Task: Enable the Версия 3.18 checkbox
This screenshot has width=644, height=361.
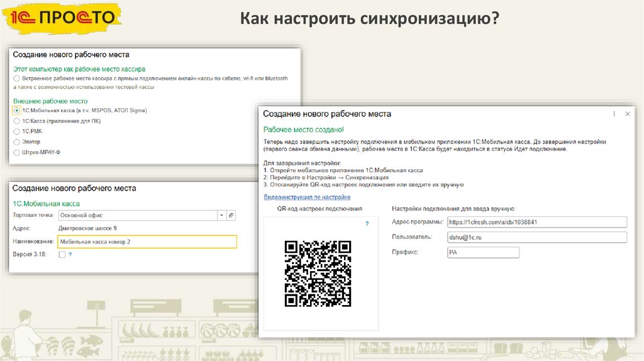Action: [x=62, y=255]
